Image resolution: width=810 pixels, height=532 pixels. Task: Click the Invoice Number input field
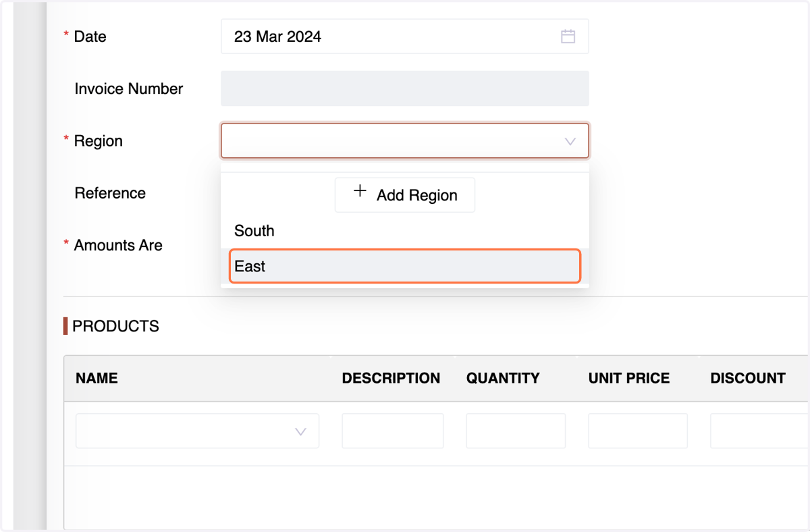[x=404, y=88]
